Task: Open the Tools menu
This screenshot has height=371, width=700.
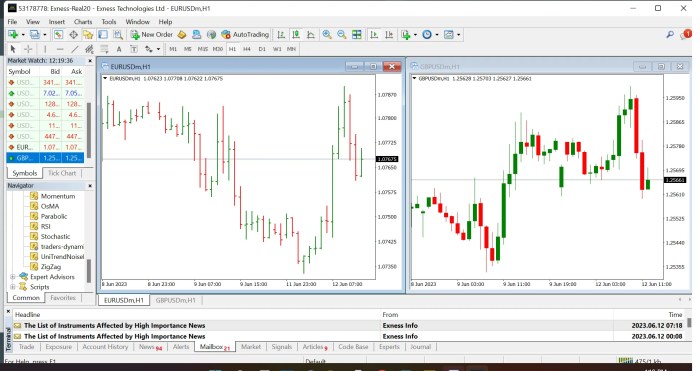Action: coord(108,21)
